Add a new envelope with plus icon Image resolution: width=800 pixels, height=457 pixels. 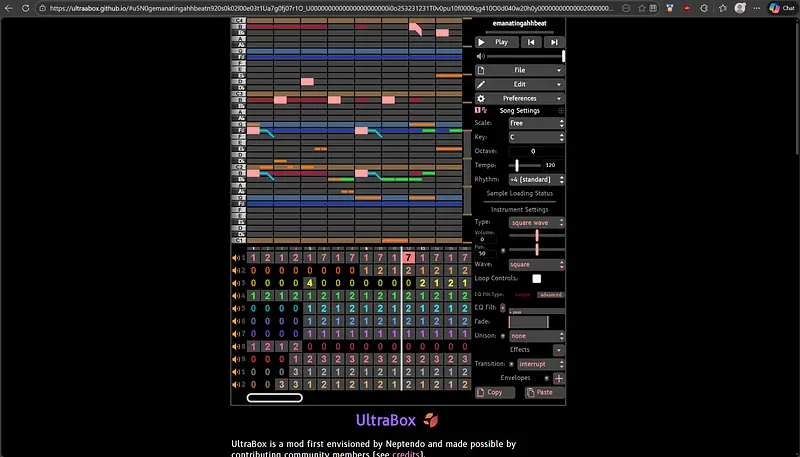pos(558,379)
